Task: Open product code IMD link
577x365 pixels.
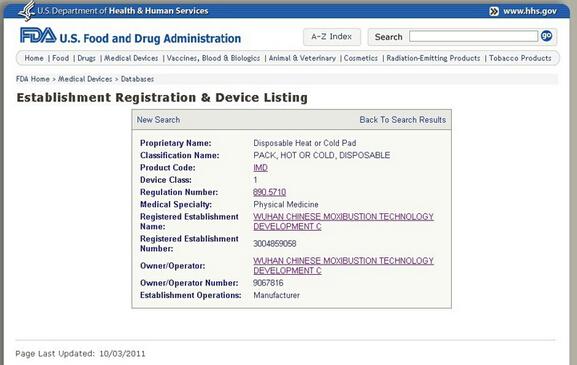Action: coord(260,168)
